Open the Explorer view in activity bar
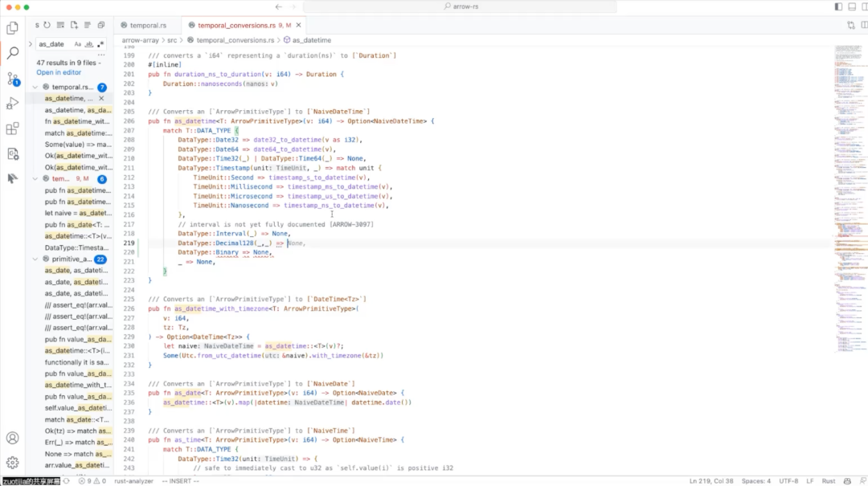The image size is (868, 486). (12, 27)
